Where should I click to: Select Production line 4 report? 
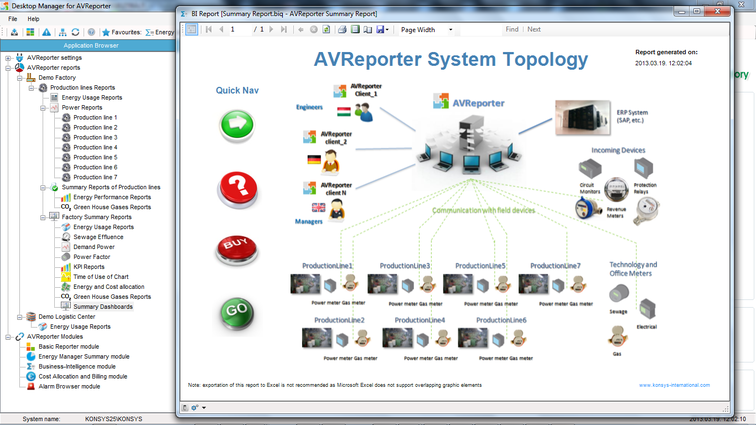[x=95, y=148]
